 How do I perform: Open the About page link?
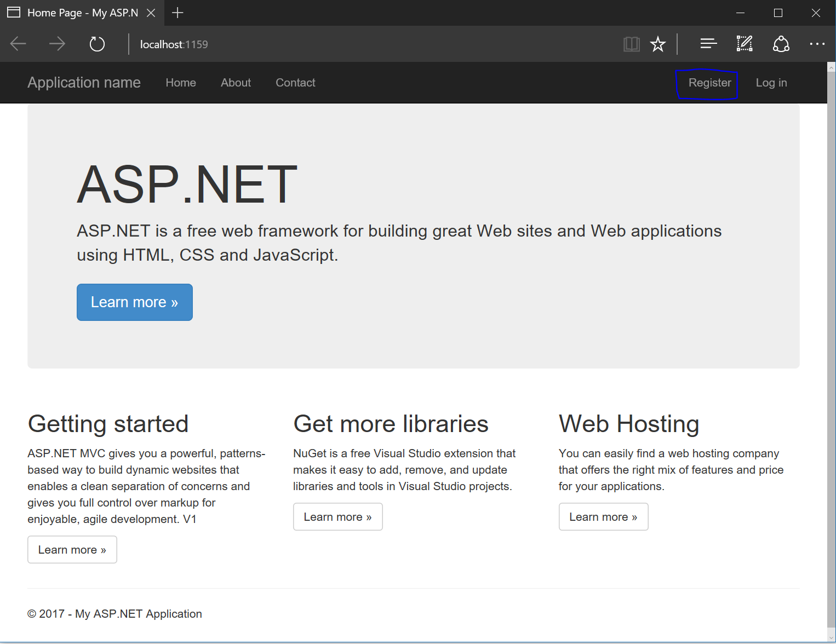236,83
